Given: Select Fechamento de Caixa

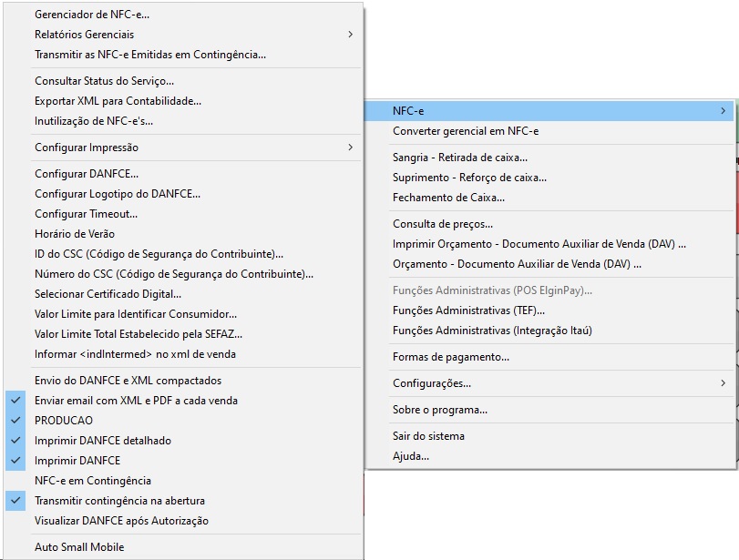Looking at the screenshot, I should click(448, 198).
